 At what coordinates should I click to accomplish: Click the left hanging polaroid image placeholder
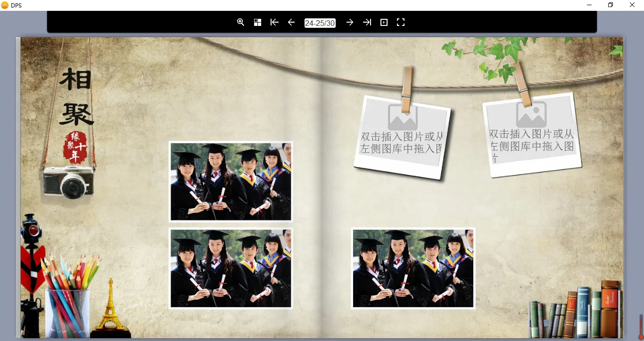click(x=402, y=137)
